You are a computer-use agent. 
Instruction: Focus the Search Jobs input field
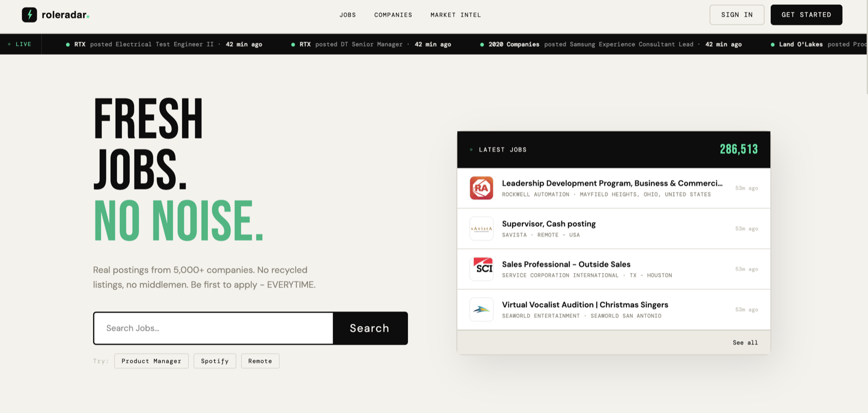coord(213,328)
